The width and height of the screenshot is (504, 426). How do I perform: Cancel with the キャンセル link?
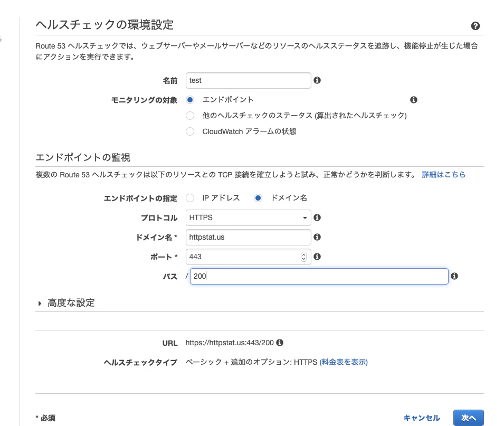coord(421,418)
